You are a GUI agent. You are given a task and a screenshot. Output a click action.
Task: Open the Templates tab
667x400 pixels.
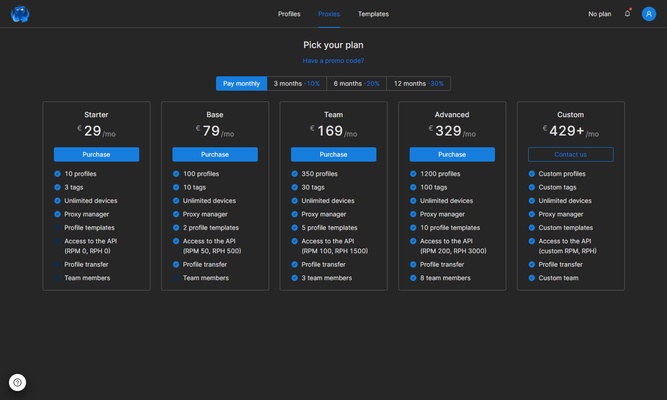pyautogui.click(x=373, y=14)
